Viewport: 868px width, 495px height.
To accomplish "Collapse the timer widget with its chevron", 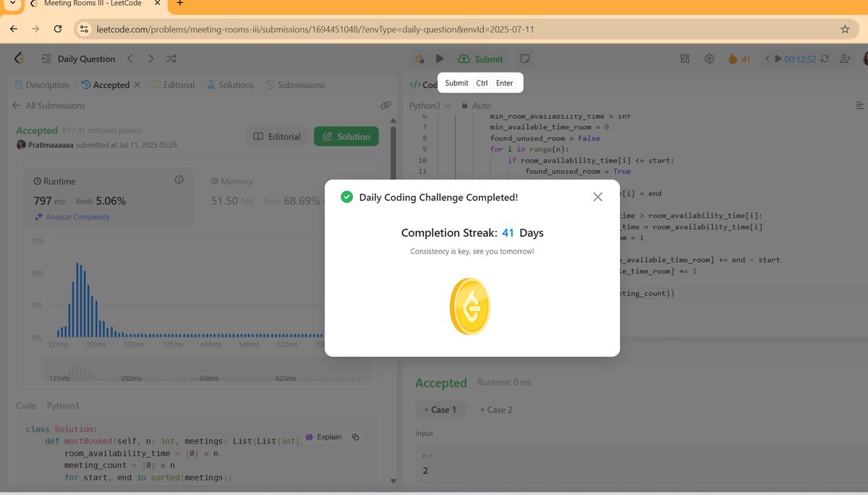I will click(x=767, y=59).
